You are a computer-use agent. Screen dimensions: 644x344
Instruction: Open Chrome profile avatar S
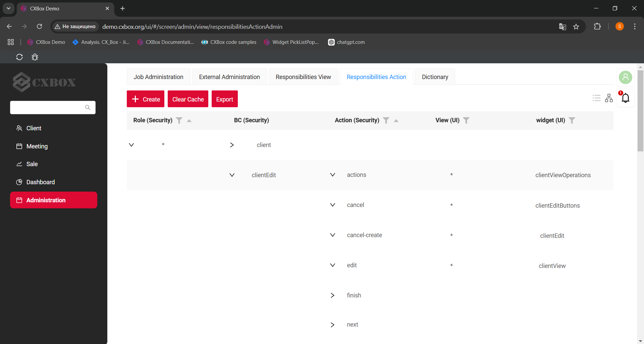pyautogui.click(x=620, y=26)
